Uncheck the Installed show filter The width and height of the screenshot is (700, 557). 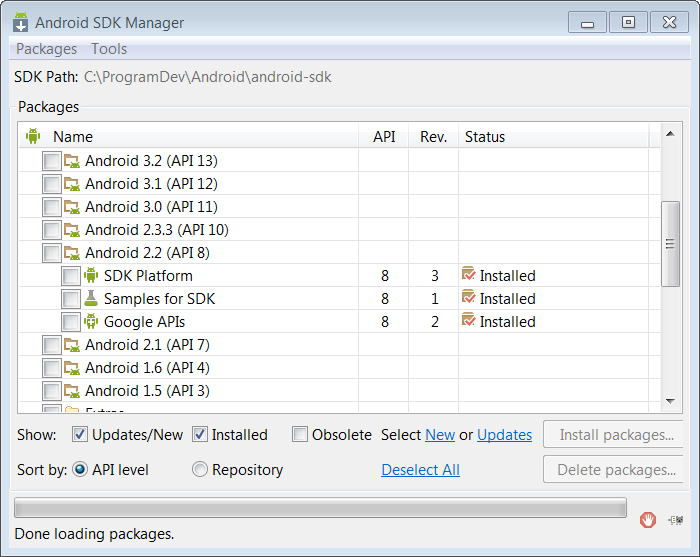point(200,434)
